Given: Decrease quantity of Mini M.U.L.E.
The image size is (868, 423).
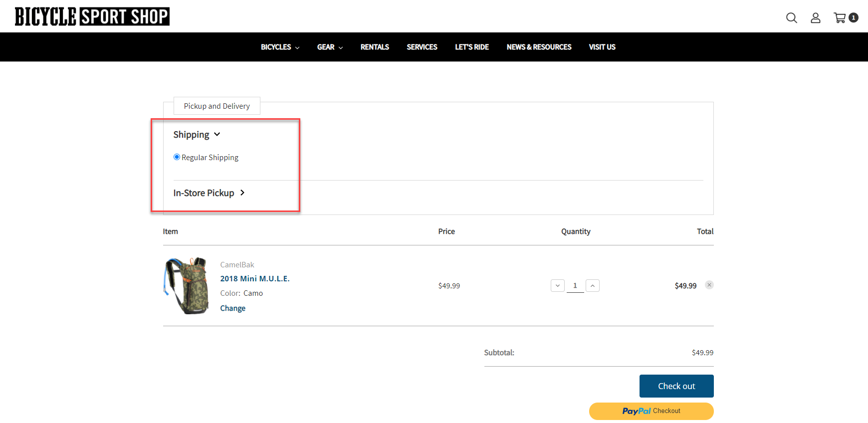Looking at the screenshot, I should 558,286.
